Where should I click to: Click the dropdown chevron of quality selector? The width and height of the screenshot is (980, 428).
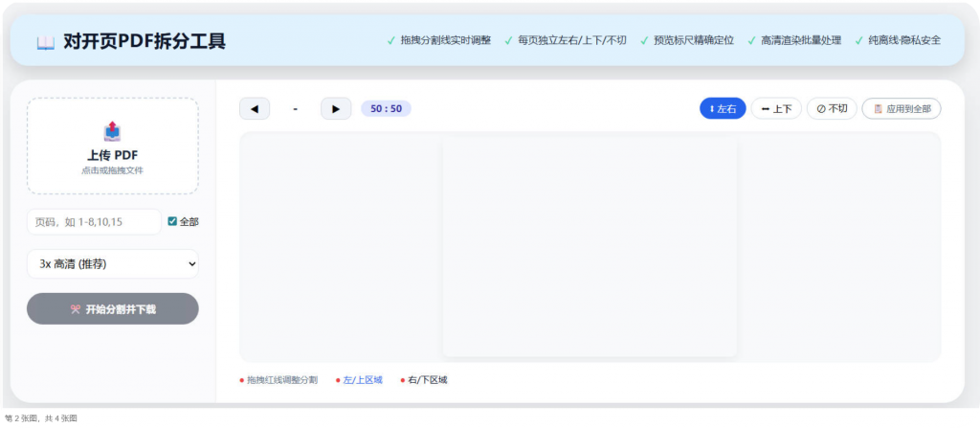click(191, 264)
